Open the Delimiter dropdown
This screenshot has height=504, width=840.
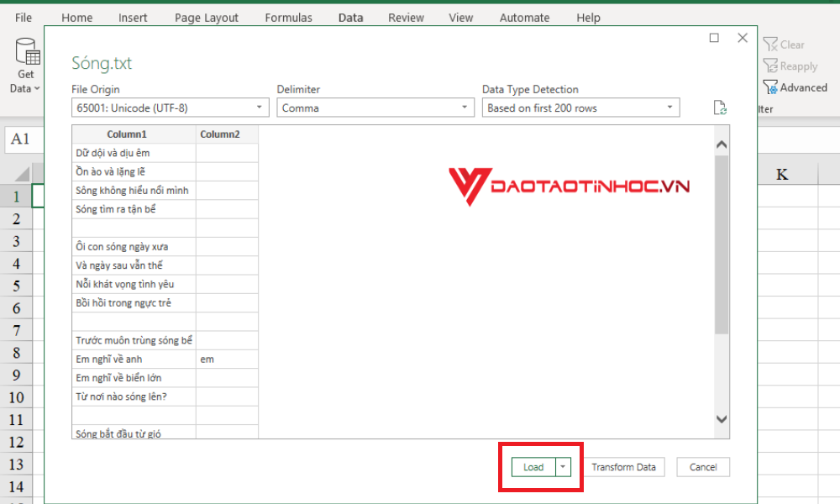pos(463,107)
